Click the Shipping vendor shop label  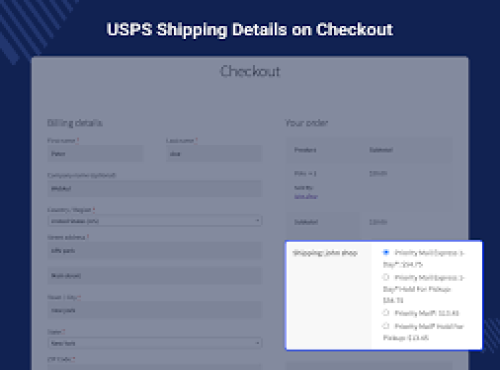click(x=325, y=253)
